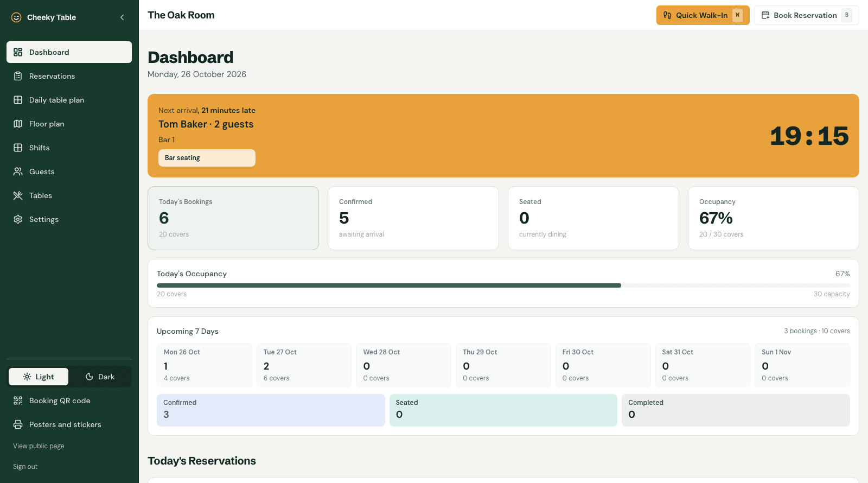Screen dimensions: 868x483
Task: Open Posters and stickers link
Action: 69,424
